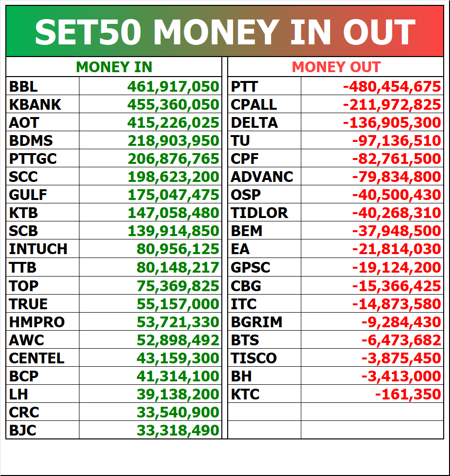450x476 pixels.
Task: Select the BJC ticker cell
Action: [x=42, y=430]
